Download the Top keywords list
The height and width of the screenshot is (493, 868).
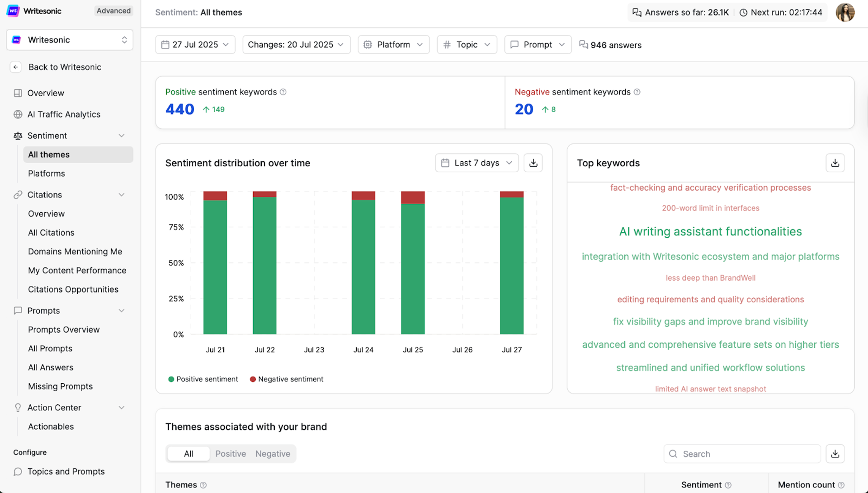(x=835, y=163)
